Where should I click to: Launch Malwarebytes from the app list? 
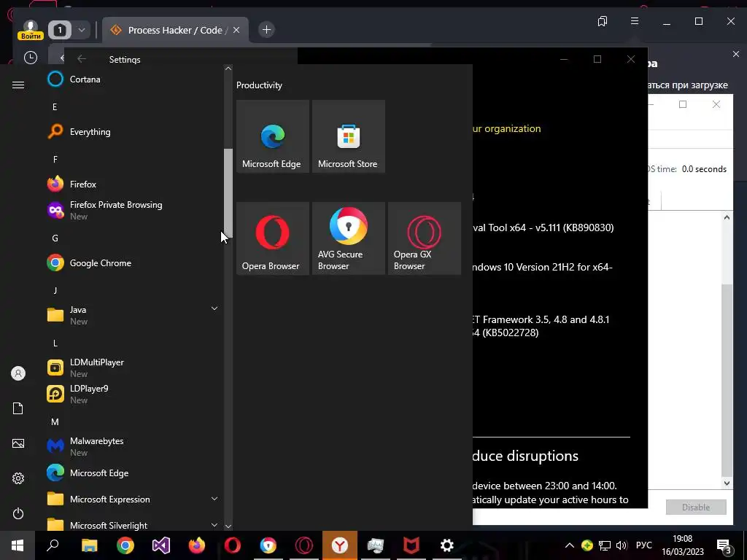tap(133, 446)
